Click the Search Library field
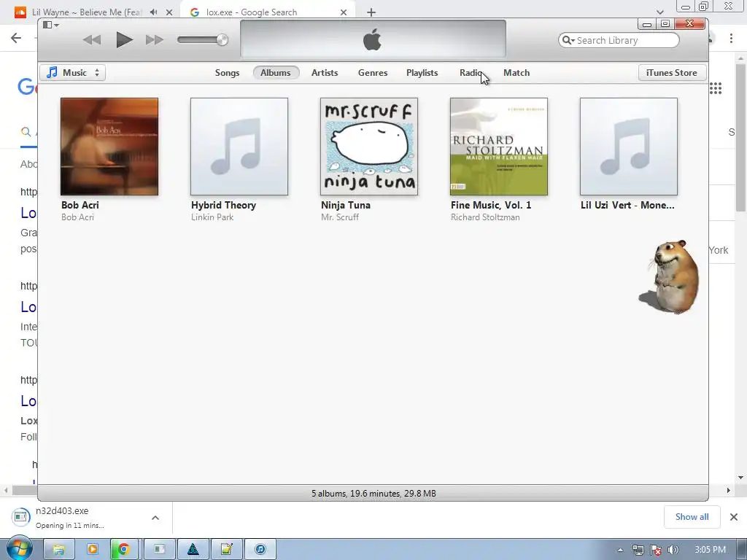The height and width of the screenshot is (560, 747). pyautogui.click(x=619, y=41)
